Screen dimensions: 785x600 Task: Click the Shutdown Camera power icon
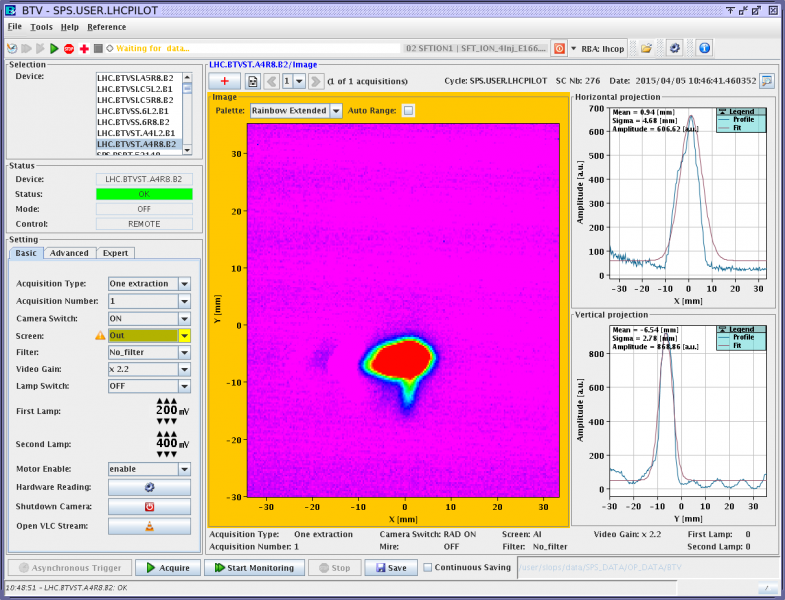coord(149,506)
